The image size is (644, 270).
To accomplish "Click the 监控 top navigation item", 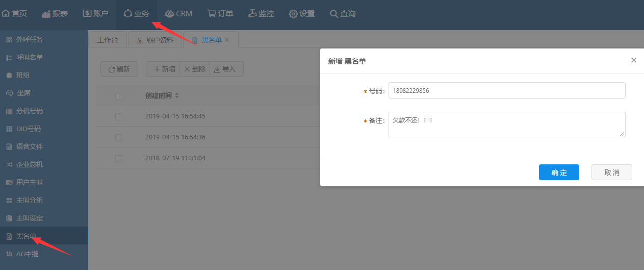I will coord(261,14).
